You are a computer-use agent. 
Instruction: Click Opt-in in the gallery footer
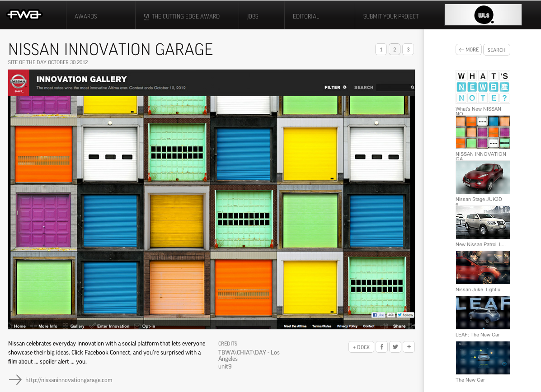149,326
